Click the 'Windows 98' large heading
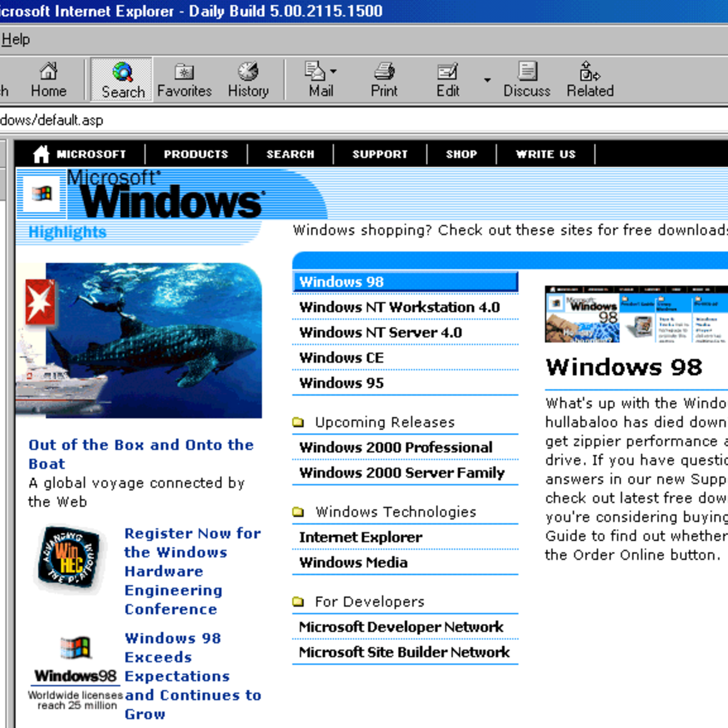The width and height of the screenshot is (728, 728). click(x=624, y=367)
